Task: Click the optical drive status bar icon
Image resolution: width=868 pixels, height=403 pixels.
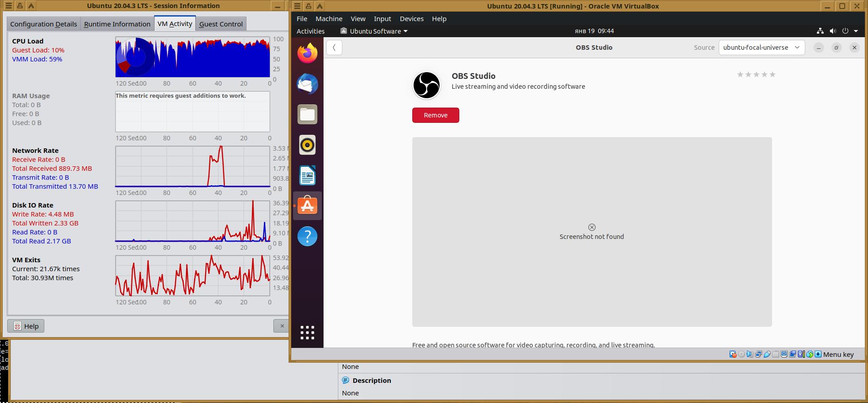Action: tap(742, 354)
